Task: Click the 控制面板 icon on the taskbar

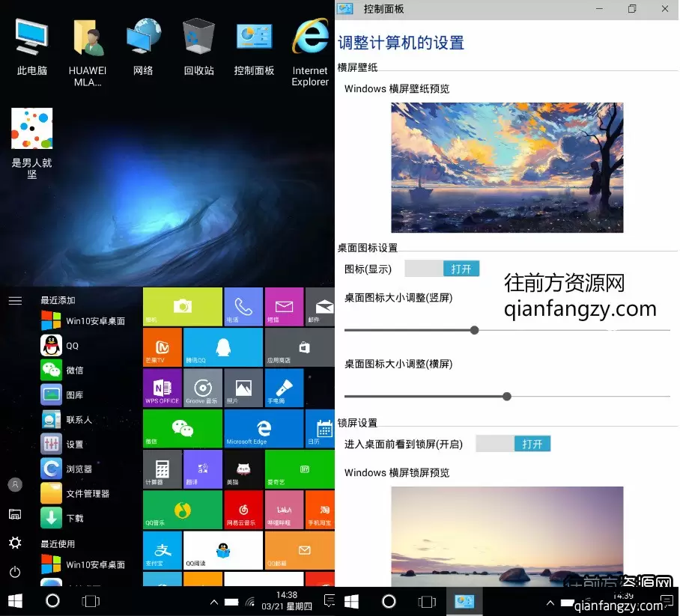Action: point(464,601)
